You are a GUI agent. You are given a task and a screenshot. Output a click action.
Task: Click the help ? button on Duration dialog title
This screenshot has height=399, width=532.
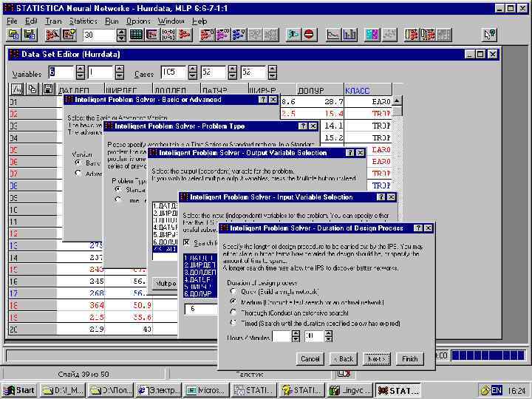(x=417, y=228)
